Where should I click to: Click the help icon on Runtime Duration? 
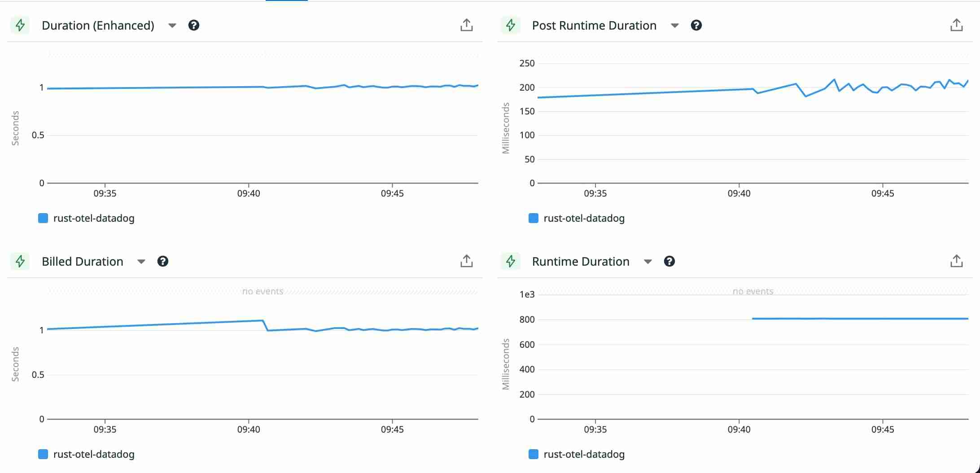669,262
